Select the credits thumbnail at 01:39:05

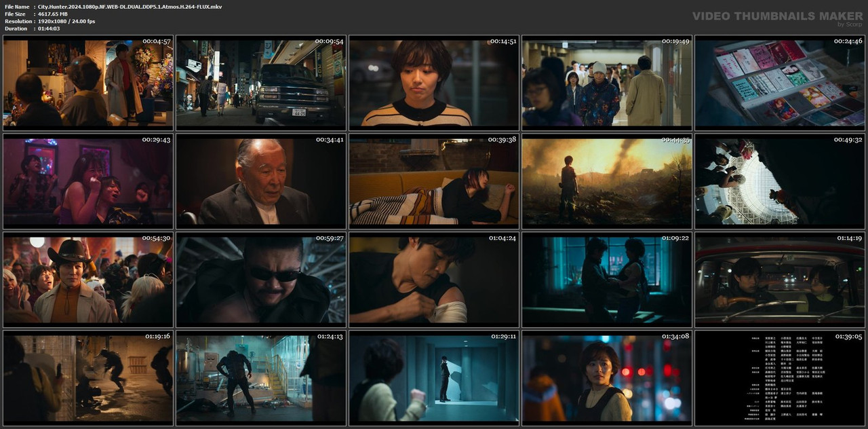pyautogui.click(x=780, y=377)
